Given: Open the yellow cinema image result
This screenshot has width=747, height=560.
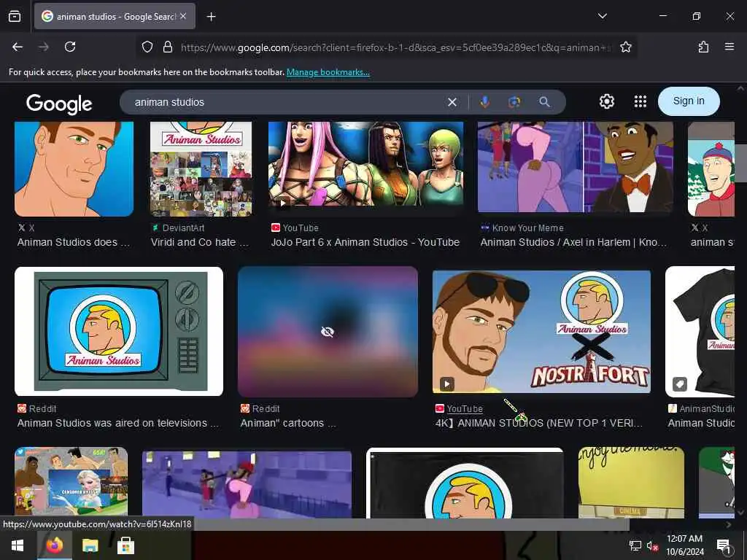Looking at the screenshot, I should pos(631,483).
